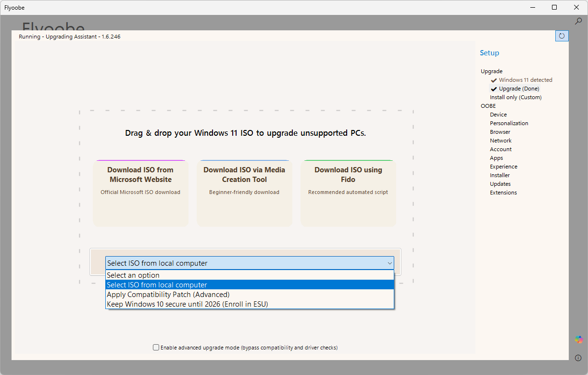Open the Extensions page

click(x=503, y=193)
